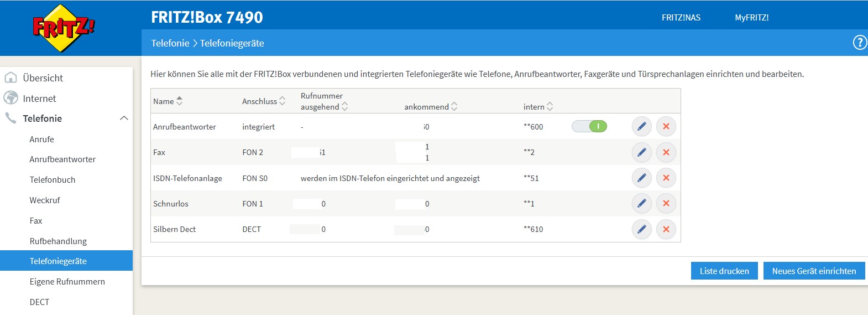Click the **610 internal number

[x=533, y=229]
